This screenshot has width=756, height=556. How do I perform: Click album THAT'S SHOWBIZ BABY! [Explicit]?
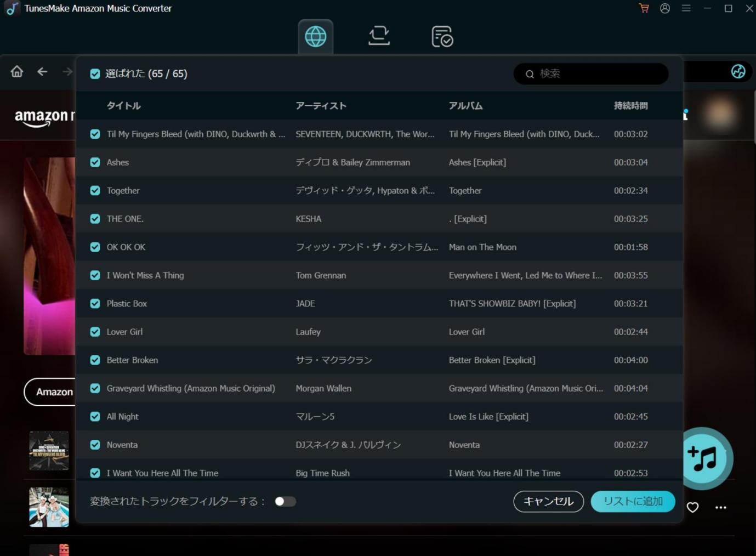[512, 303]
